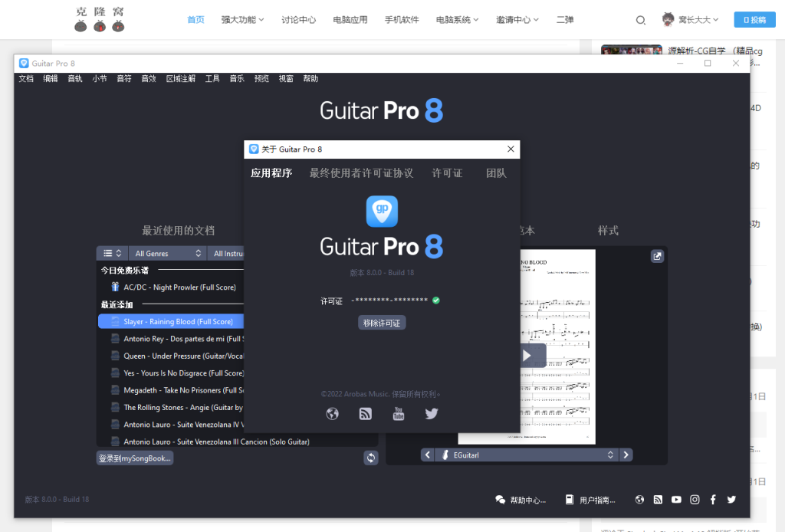Screen dimensions: 785x532
Task: Open RSS feed icon in About dialog
Action: [x=366, y=414]
